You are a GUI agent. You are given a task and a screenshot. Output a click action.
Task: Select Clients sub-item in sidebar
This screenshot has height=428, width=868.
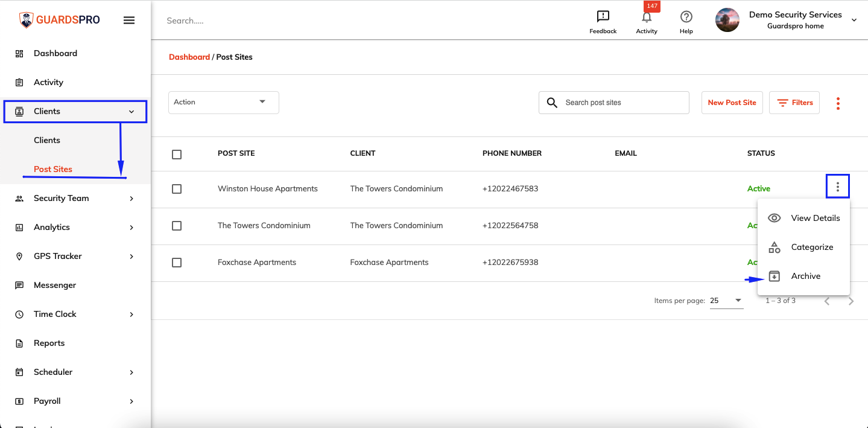tap(47, 140)
